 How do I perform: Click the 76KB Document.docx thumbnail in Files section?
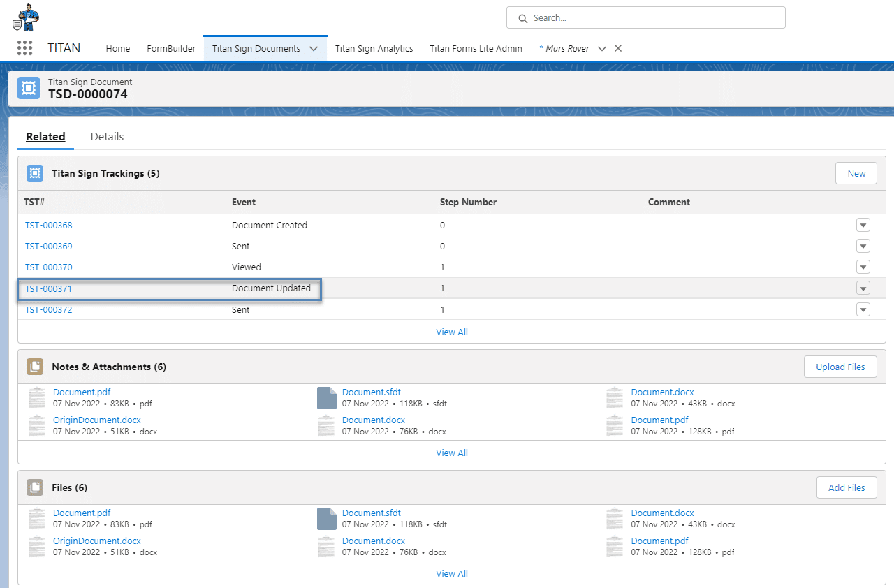(x=326, y=547)
